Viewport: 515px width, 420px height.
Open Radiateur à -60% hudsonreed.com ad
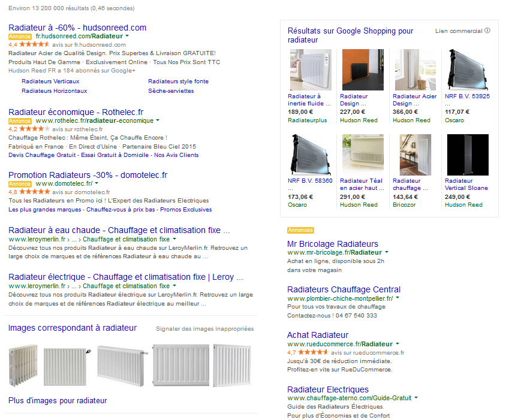click(x=77, y=28)
